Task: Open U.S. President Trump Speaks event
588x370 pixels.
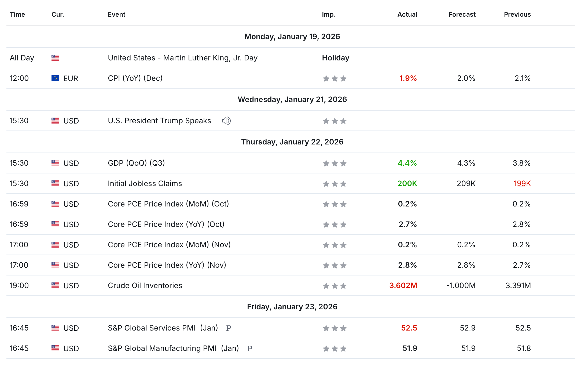Action: pyautogui.click(x=159, y=121)
